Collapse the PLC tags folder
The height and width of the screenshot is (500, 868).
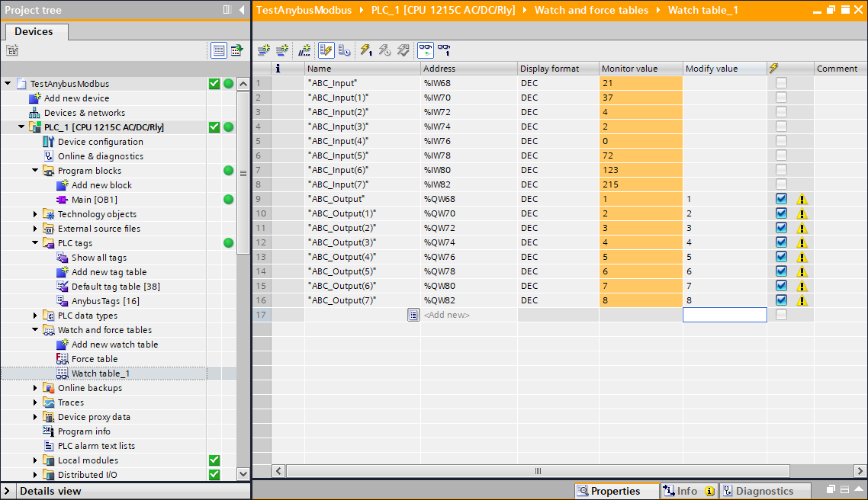35,243
